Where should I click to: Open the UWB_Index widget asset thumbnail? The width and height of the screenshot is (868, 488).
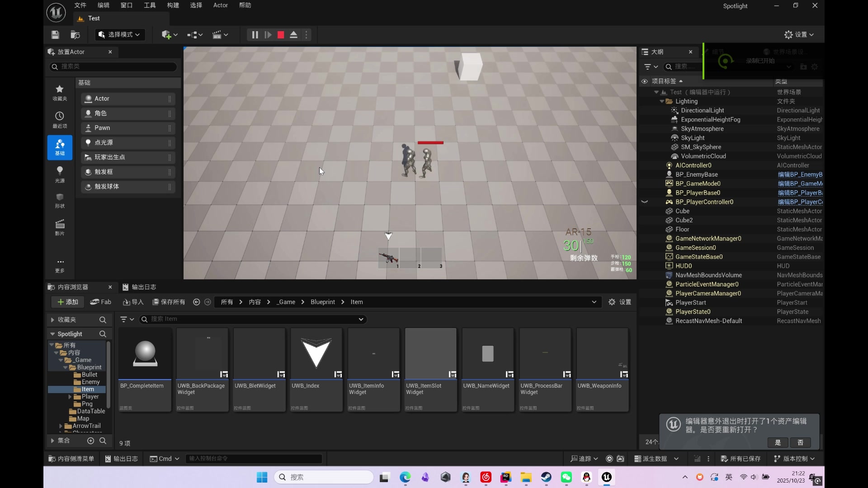[x=316, y=354]
